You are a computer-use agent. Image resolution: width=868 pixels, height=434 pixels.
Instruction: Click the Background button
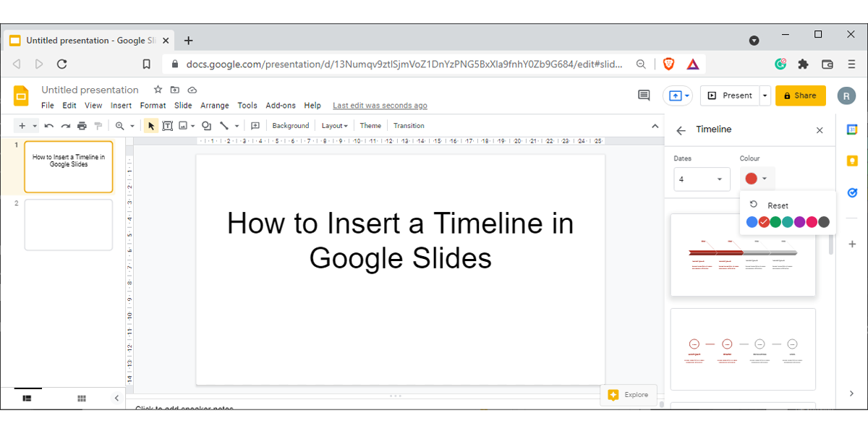(x=291, y=126)
